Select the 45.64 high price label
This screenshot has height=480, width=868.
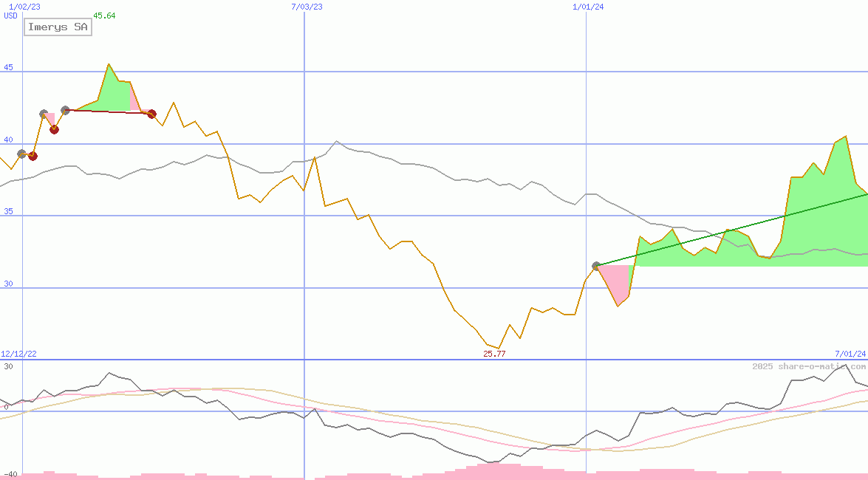click(104, 16)
